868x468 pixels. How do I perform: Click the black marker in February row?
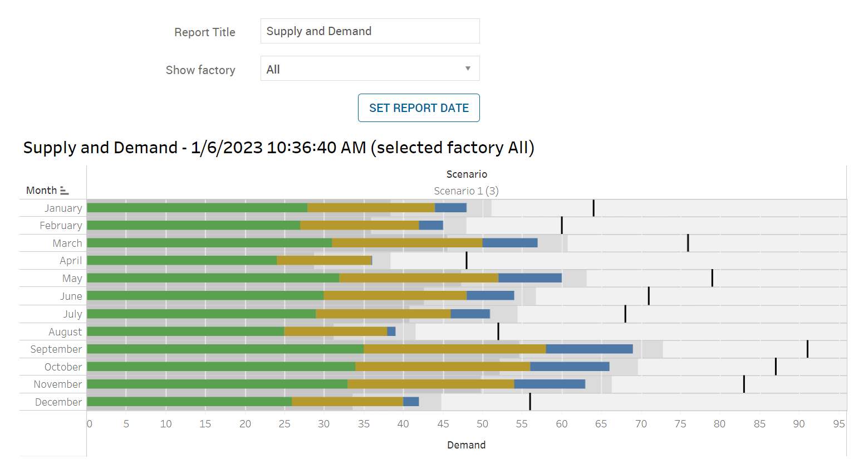[x=562, y=225]
